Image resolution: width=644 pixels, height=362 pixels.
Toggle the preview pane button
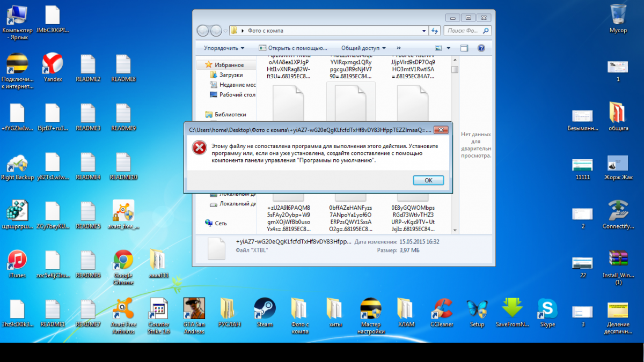465,48
